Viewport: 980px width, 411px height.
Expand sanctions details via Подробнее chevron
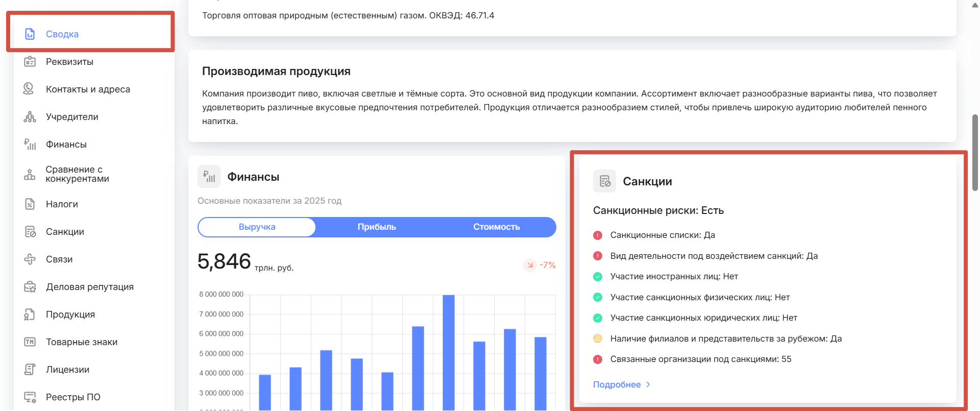pyautogui.click(x=648, y=384)
